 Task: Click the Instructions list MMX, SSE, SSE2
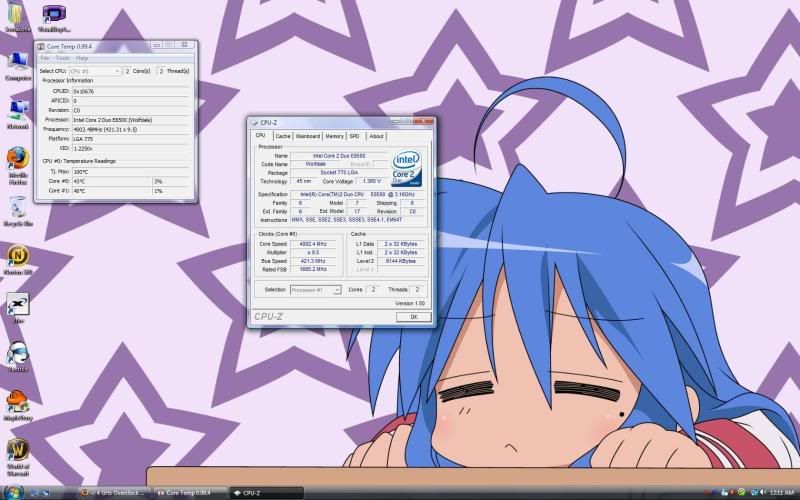click(357, 220)
